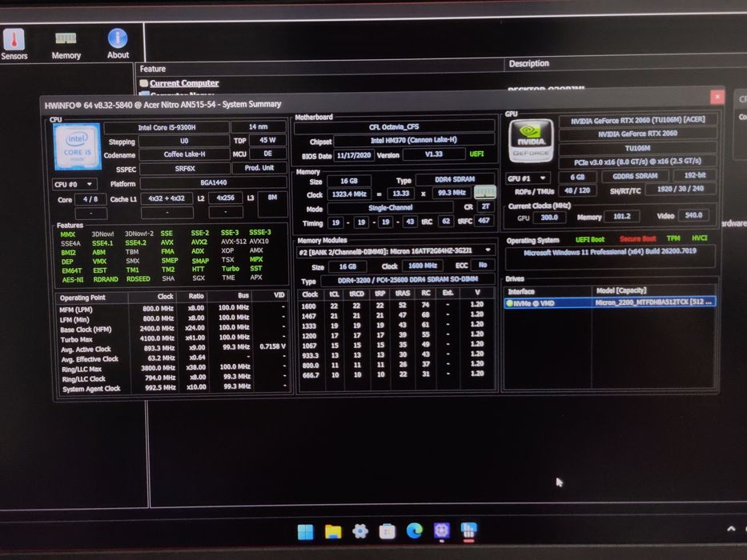Click the NVIDIA GeForce logo
747x560 pixels.
[x=531, y=140]
